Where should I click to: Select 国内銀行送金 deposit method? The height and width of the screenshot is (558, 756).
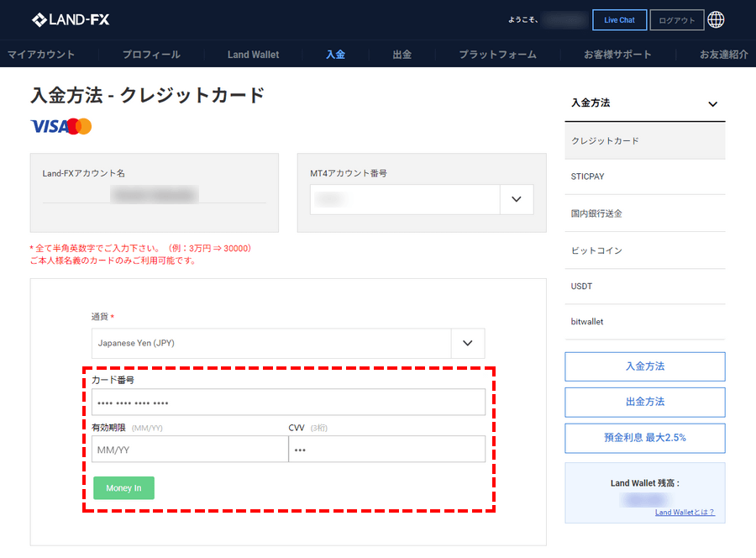coord(644,213)
